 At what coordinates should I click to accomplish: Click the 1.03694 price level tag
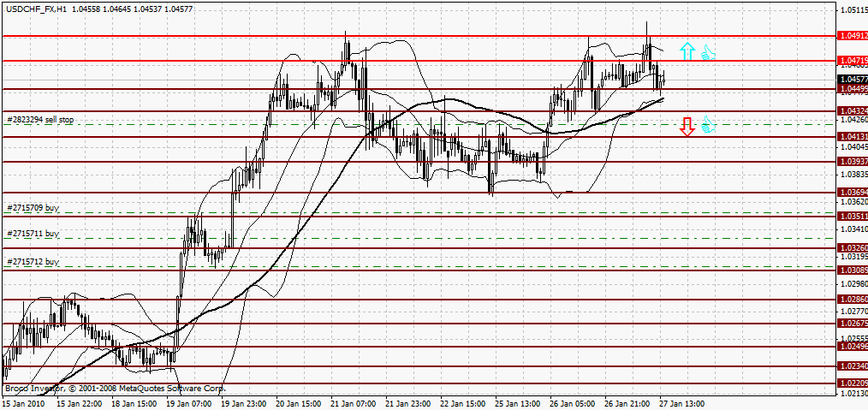click(853, 192)
